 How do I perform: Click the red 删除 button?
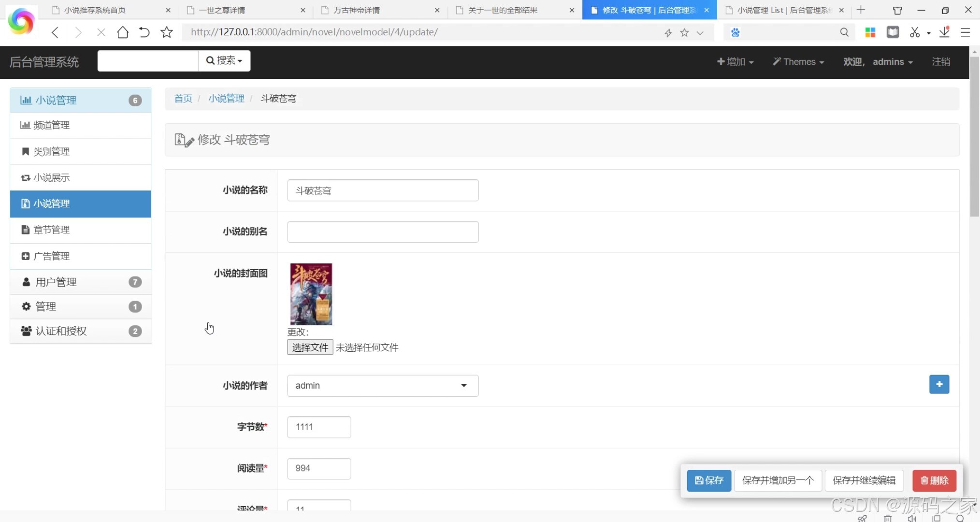[x=934, y=480]
